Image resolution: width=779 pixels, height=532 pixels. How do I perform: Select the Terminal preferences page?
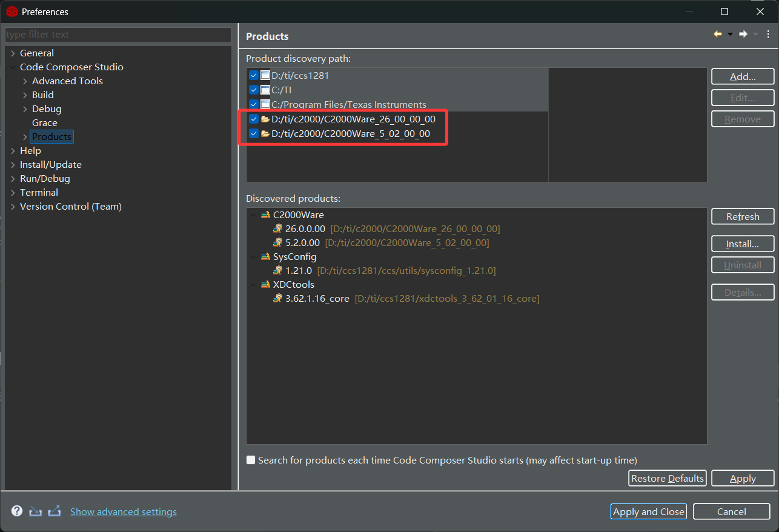(x=39, y=193)
